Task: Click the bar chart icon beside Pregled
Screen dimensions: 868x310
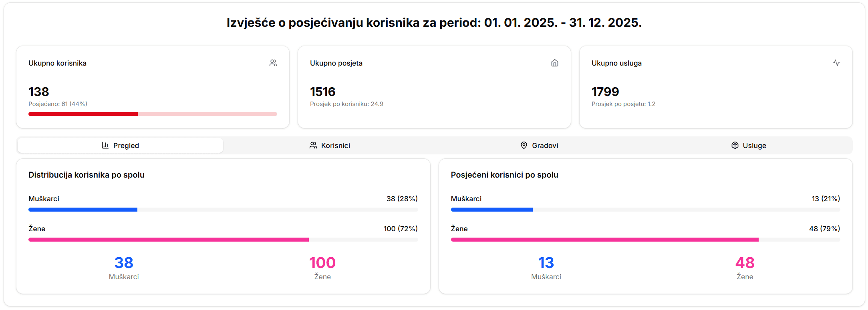Action: (x=105, y=145)
